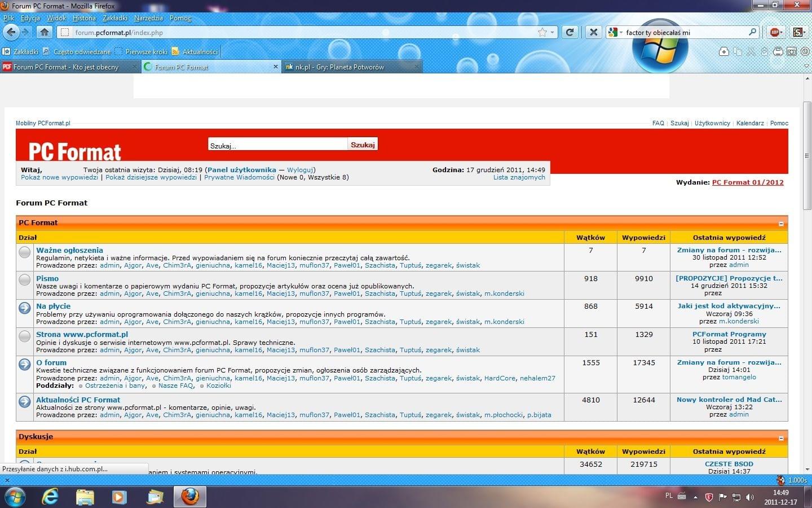The width and height of the screenshot is (812, 508).
Task: Open the Ważne ogłoszenia forum
Action: [x=70, y=250]
